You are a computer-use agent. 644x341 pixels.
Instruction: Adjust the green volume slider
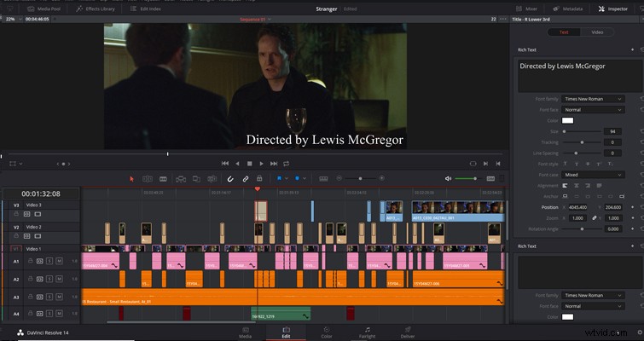(467, 178)
